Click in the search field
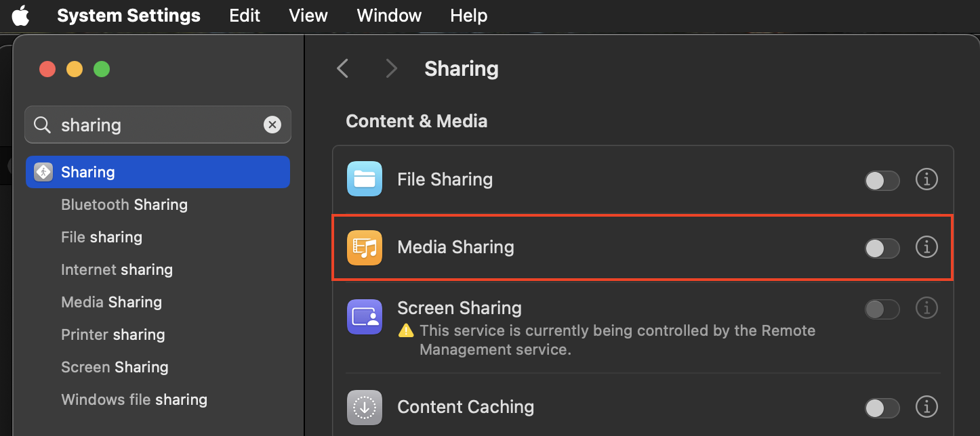Viewport: 980px width, 436px height. 158,125
